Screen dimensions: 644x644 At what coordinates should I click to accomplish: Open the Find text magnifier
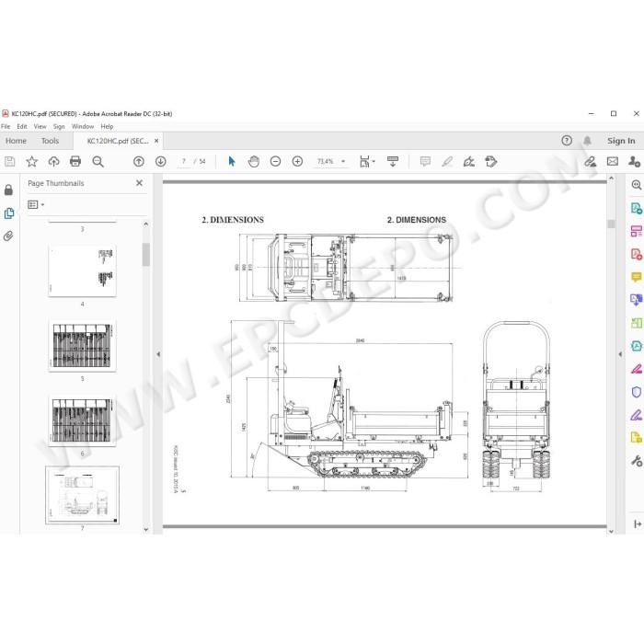[x=98, y=161]
